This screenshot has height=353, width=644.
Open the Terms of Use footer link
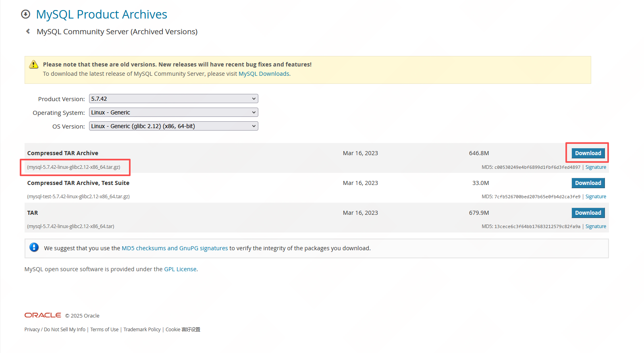[x=104, y=330]
